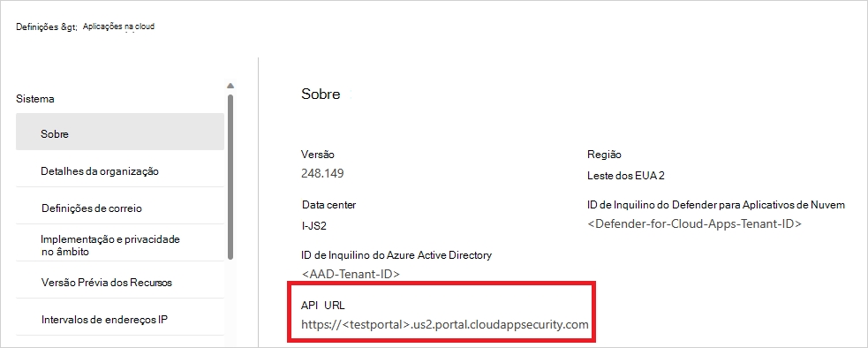Open Detalhes da organização settings
This screenshot has width=868, height=348.
119,171
